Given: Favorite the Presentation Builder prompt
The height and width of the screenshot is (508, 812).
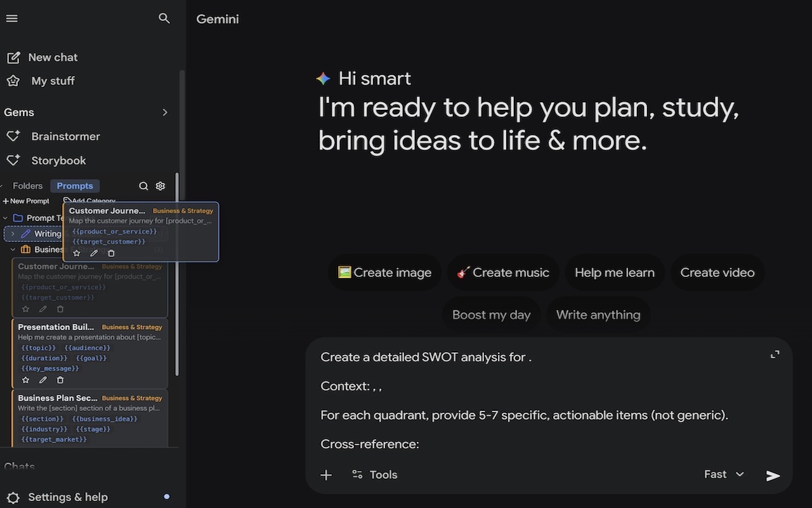Looking at the screenshot, I should point(25,380).
